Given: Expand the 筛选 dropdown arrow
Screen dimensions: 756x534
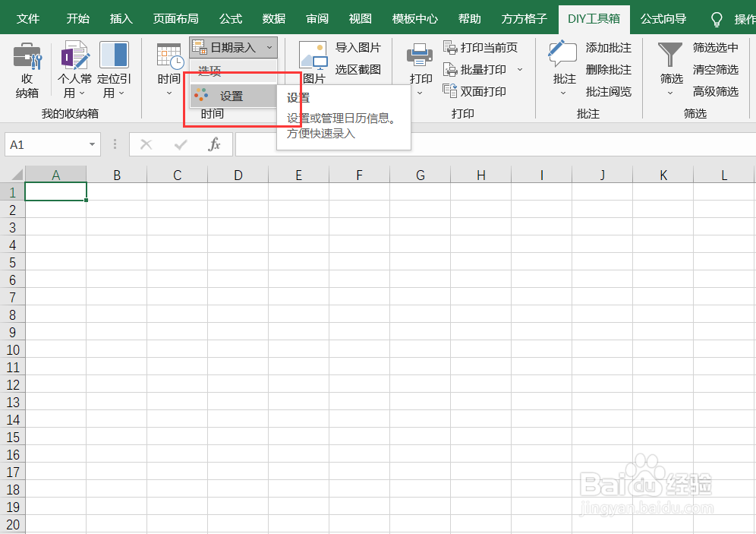Looking at the screenshot, I should [670, 93].
